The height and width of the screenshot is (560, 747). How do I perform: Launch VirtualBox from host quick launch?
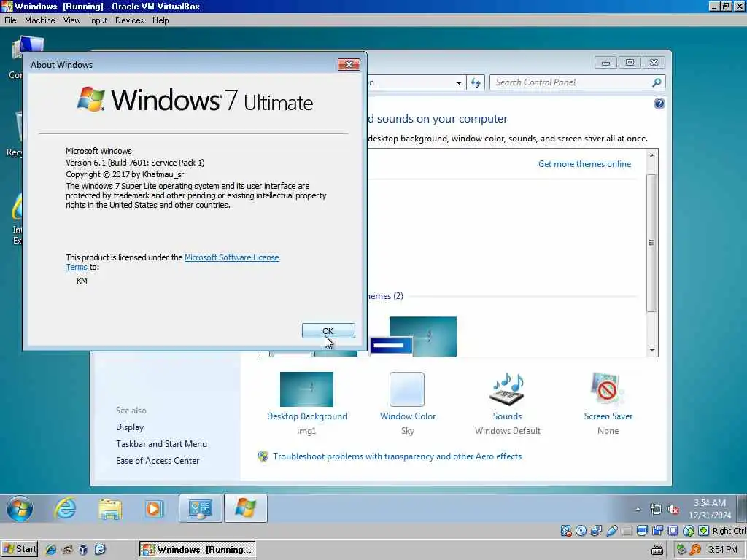(x=83, y=550)
